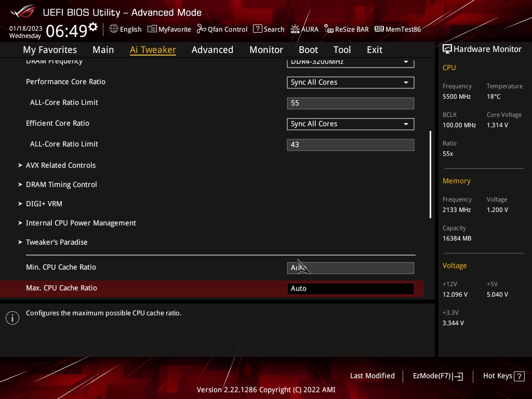Click the Search question mark icon
This screenshot has width=532, height=399.
(x=258, y=29)
